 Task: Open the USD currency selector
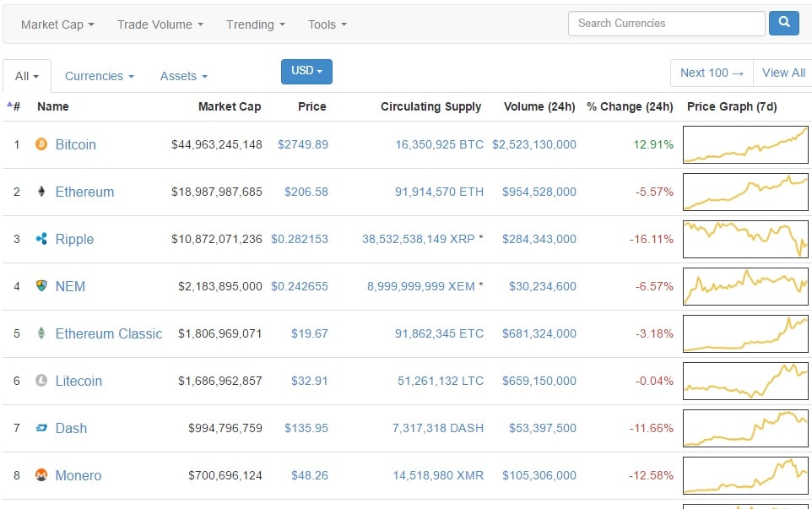306,72
